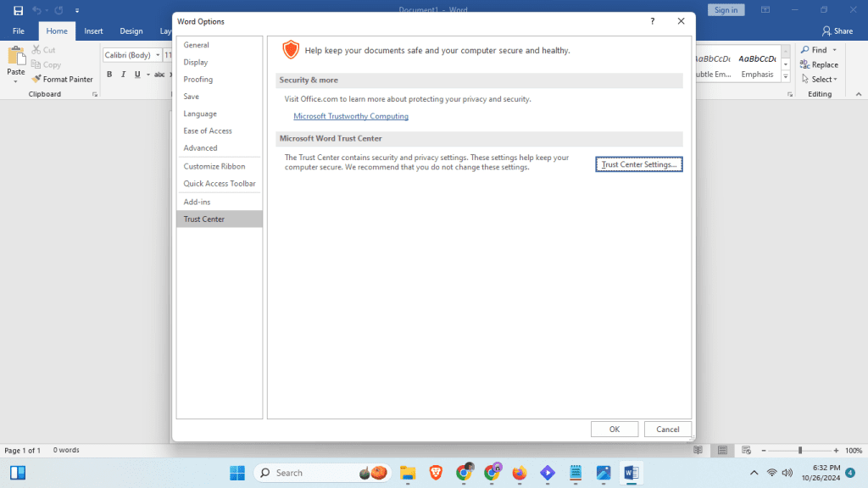Screen dimensions: 868x488
Task: Click the Copy icon in Clipboard group
Action: 36,64
